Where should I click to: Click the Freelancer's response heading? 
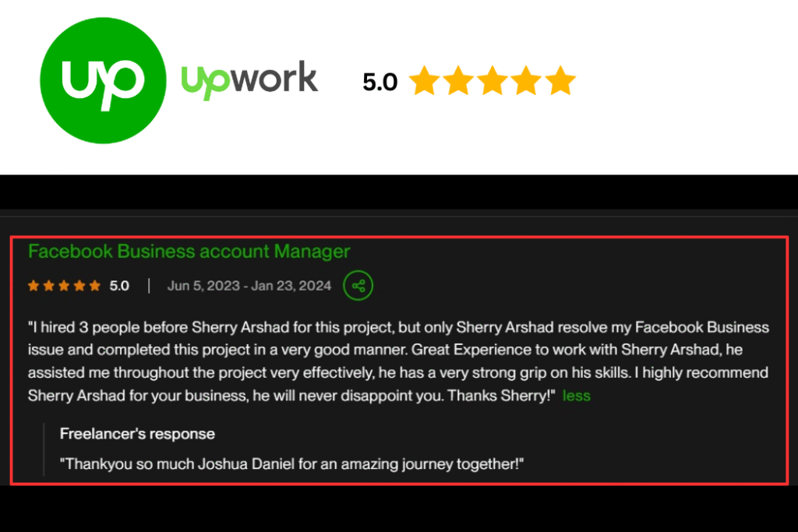(x=137, y=434)
